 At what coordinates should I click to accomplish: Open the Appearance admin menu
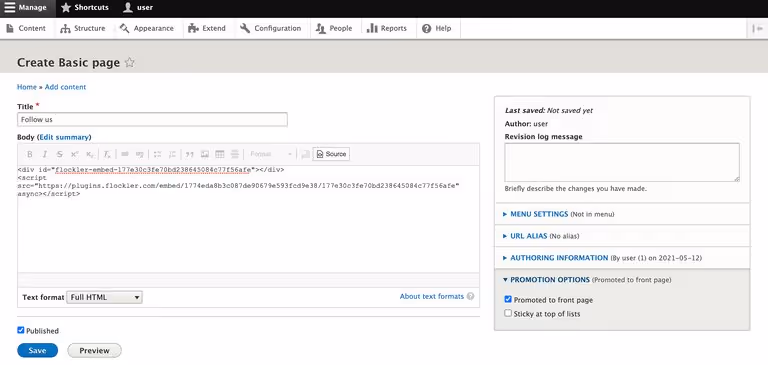pos(147,28)
